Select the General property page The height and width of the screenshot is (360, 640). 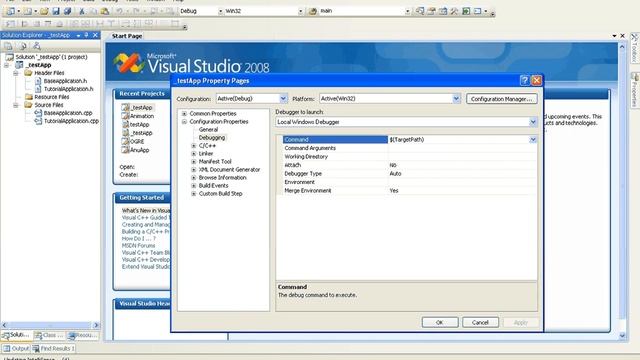(x=208, y=129)
